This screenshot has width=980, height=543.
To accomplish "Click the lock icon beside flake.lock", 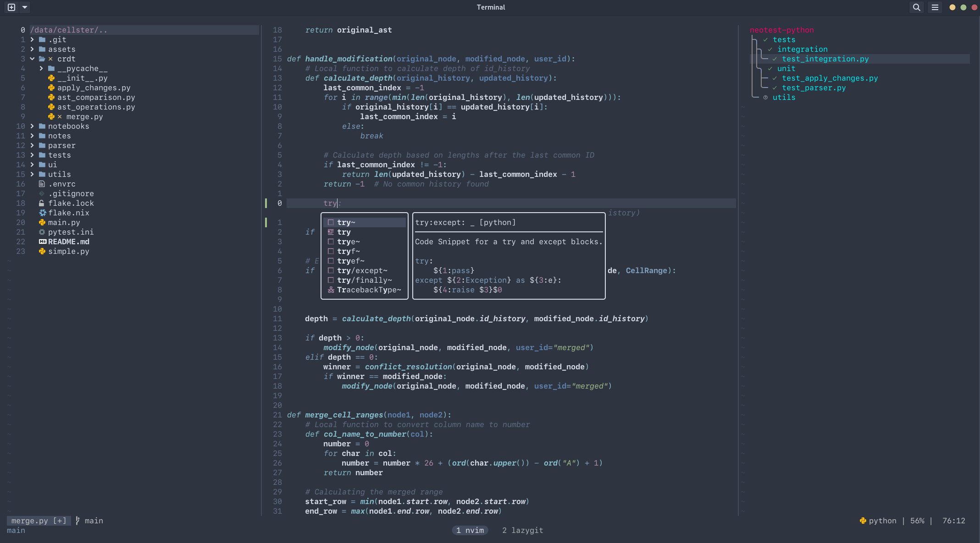I will [42, 203].
